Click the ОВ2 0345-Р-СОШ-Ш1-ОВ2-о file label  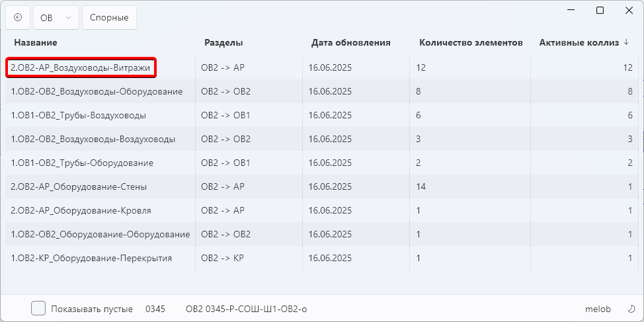click(x=246, y=309)
